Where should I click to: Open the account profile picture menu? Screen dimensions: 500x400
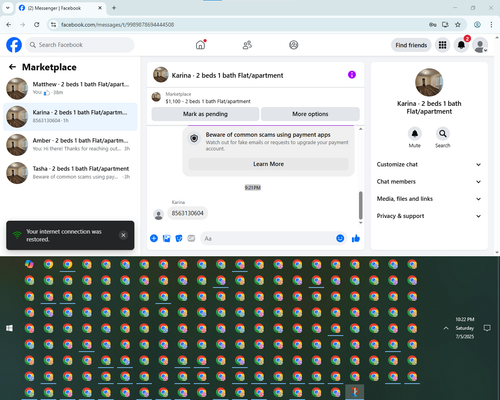point(480,45)
